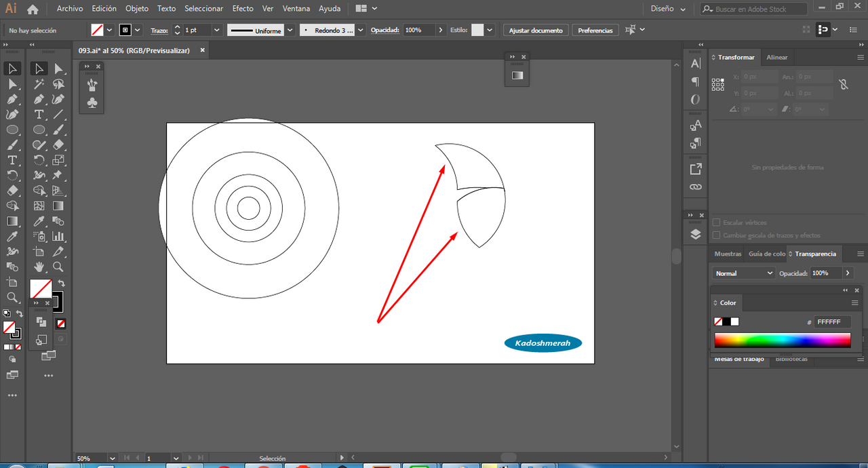Open the Normal blending mode dropdown
Screen dimensions: 868x468
pos(744,273)
